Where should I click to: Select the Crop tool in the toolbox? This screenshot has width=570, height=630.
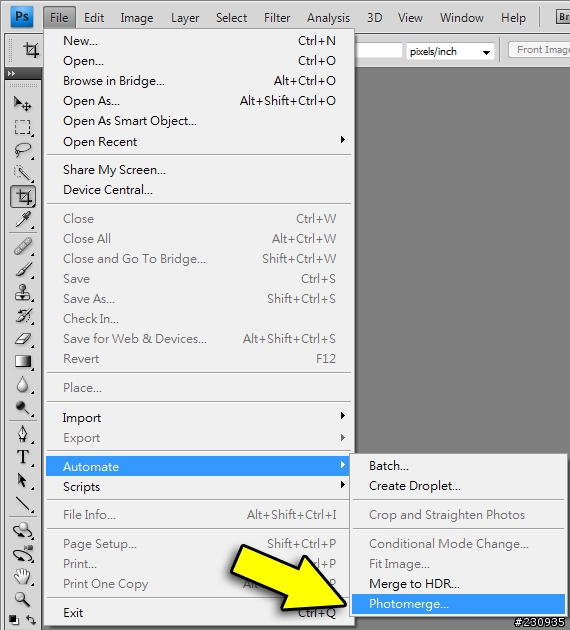[23, 196]
